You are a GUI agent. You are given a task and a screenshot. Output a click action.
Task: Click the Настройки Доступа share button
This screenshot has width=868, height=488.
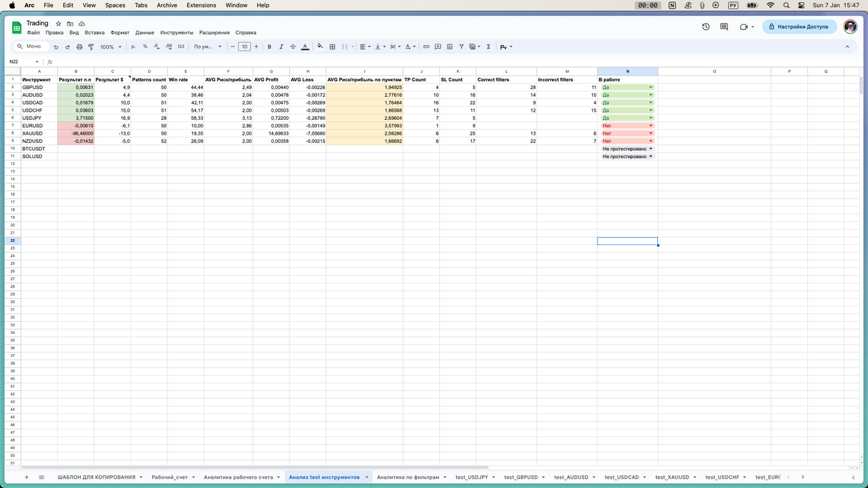tap(799, 27)
